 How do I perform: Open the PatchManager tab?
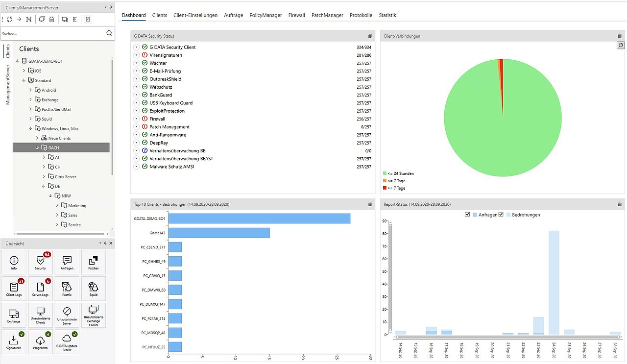pos(327,15)
